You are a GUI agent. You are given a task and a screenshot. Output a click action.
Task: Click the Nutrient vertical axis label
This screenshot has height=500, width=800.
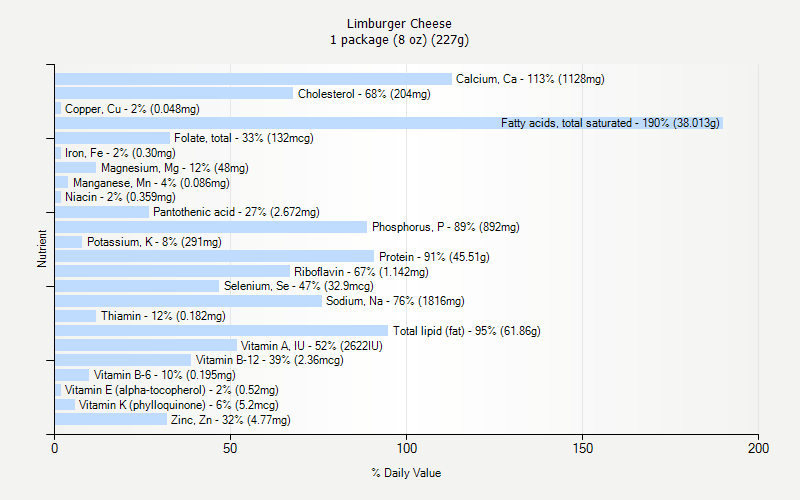[x=42, y=248]
